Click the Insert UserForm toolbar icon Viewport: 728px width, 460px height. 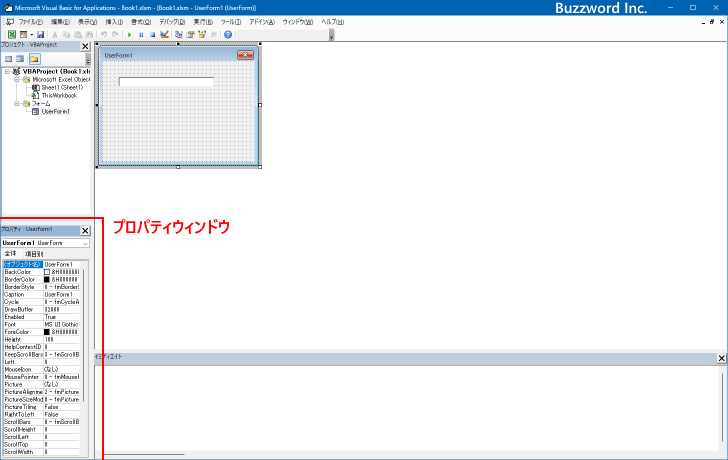point(23,34)
